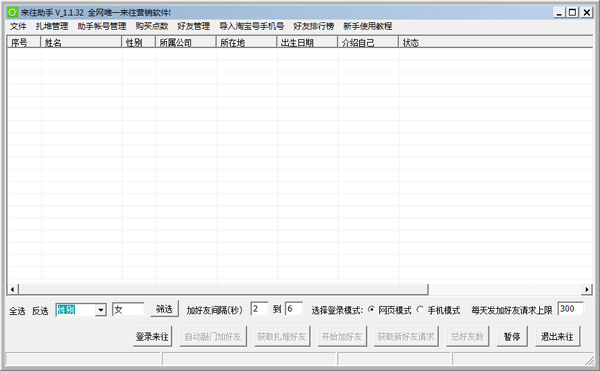Open the 助手帐号管理 menu
This screenshot has width=600, height=371.
[x=102, y=26]
